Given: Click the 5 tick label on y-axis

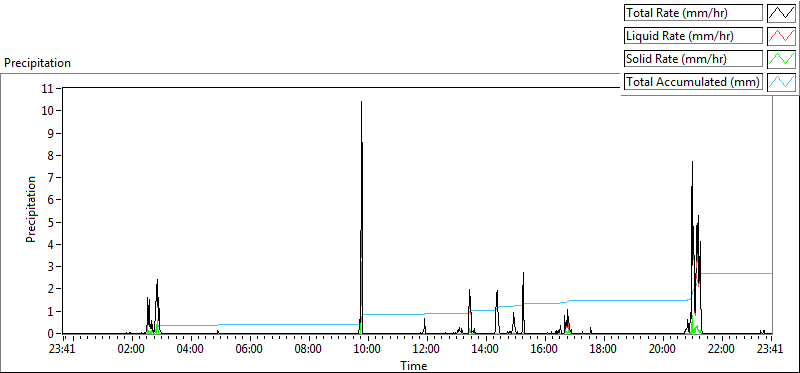Looking at the screenshot, I should tap(52, 222).
